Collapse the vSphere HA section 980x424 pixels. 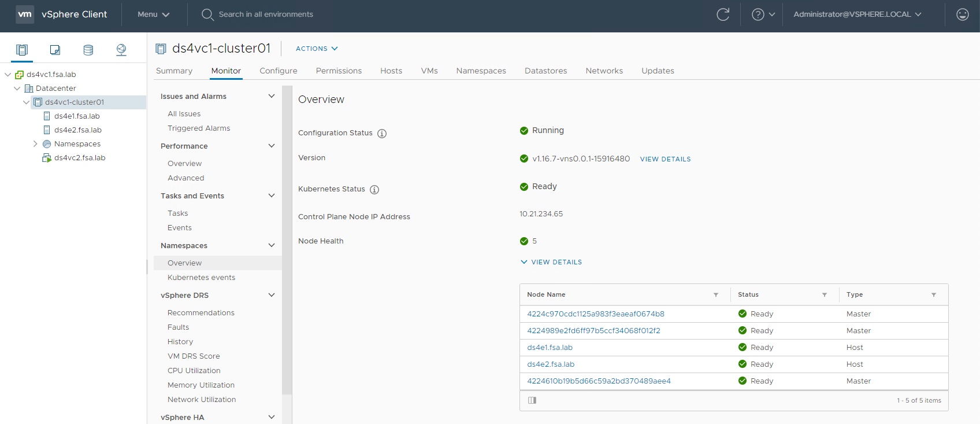[x=272, y=417]
